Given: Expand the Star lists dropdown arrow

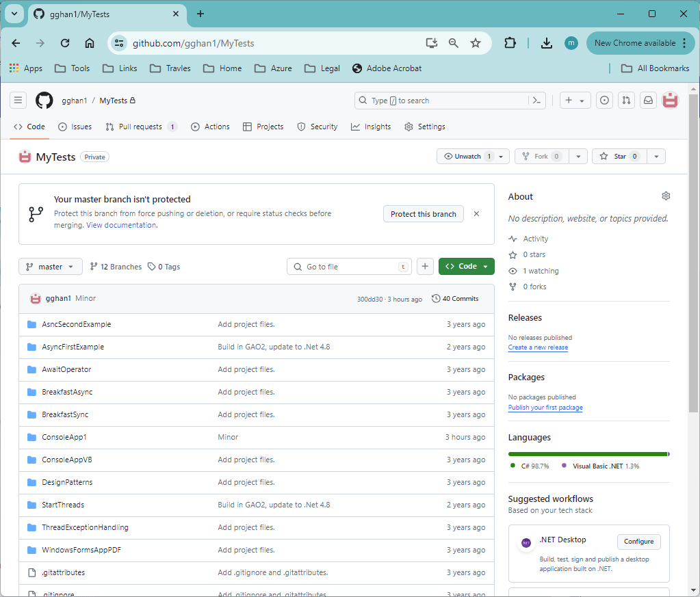Looking at the screenshot, I should point(656,156).
